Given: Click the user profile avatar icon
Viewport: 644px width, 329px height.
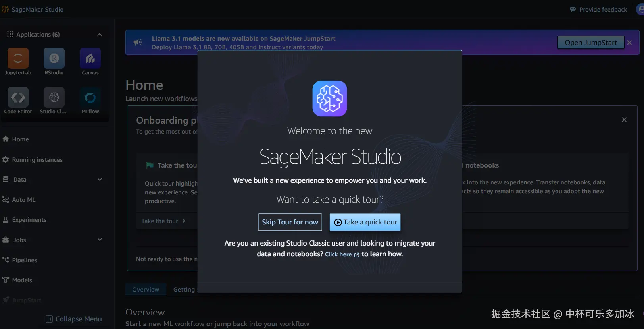Looking at the screenshot, I should click(640, 9).
